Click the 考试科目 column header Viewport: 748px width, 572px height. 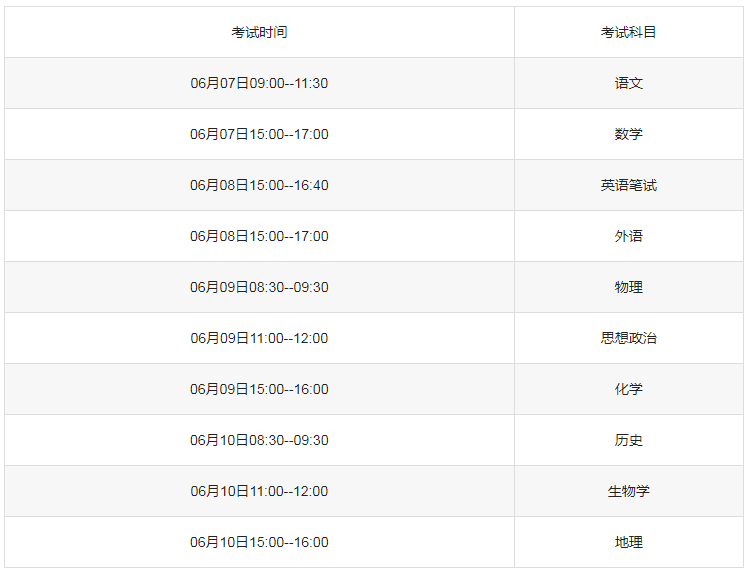point(628,32)
